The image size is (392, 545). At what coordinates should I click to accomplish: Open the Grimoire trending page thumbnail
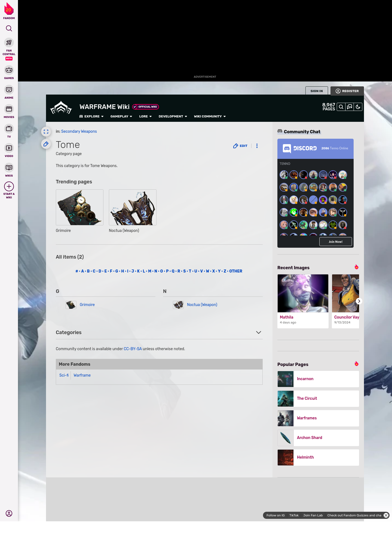pos(79,207)
